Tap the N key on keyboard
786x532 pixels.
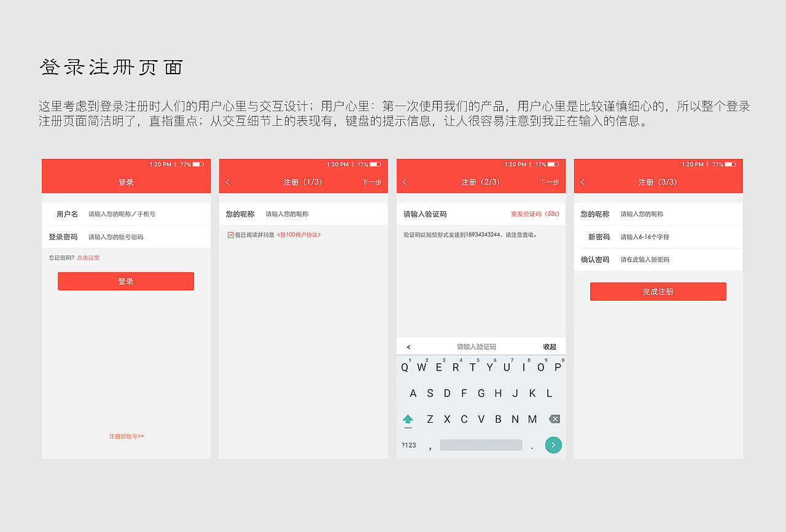[x=515, y=419]
